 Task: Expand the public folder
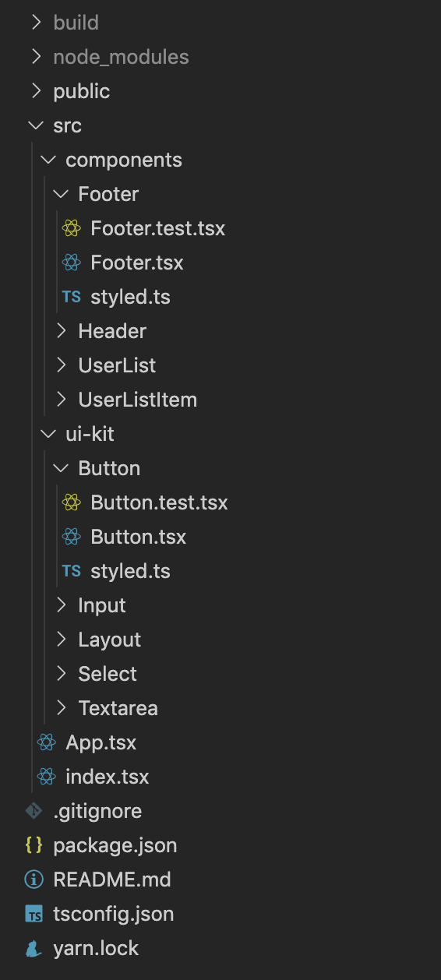point(81,91)
